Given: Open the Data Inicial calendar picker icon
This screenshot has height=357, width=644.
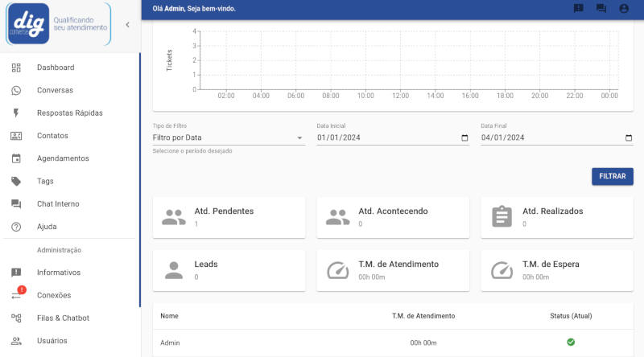Looking at the screenshot, I should click(464, 137).
